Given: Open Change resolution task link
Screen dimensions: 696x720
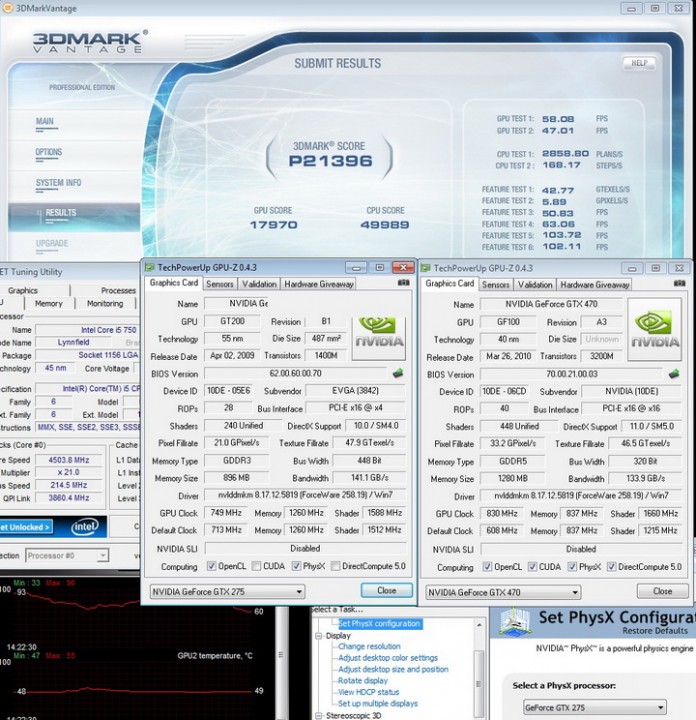Looking at the screenshot, I should [x=369, y=646].
